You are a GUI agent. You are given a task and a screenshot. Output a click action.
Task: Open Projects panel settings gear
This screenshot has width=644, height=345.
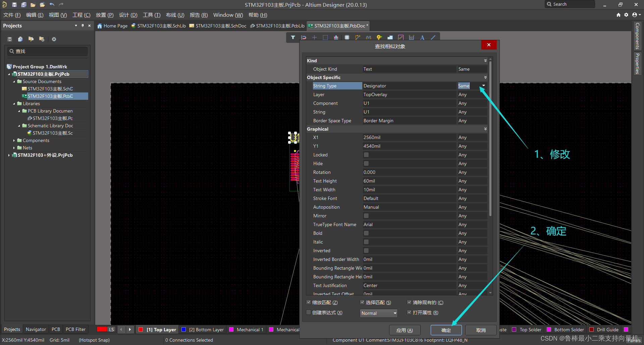54,39
